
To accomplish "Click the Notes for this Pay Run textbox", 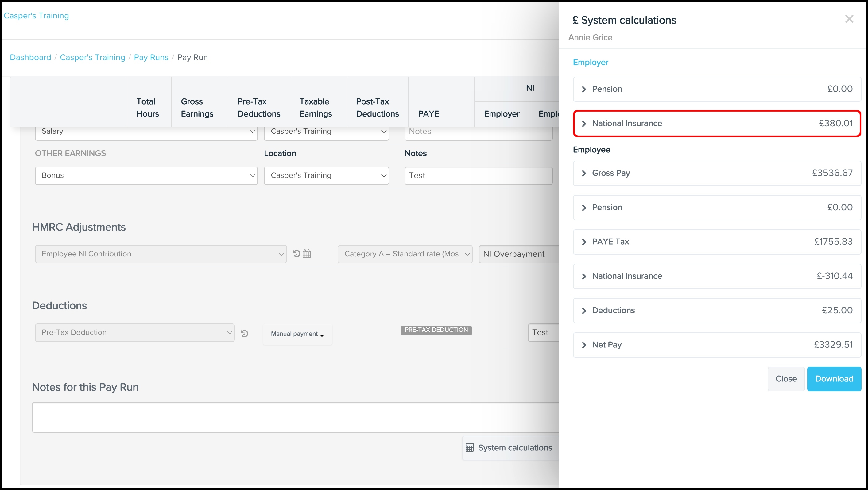I will point(296,417).
